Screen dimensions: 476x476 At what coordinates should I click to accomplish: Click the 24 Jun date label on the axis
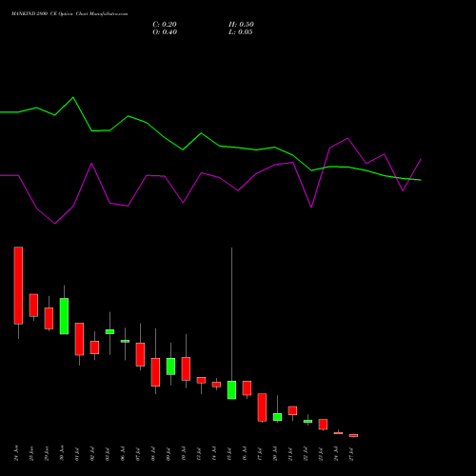16,453
